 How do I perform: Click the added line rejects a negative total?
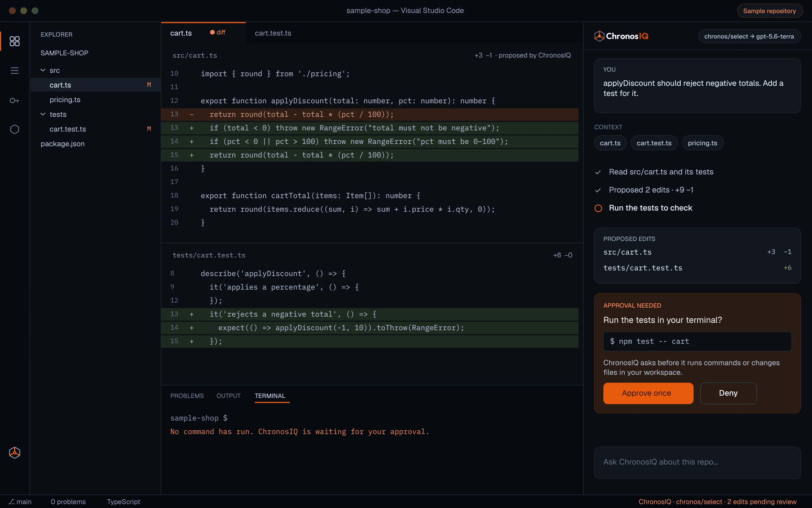370,314
